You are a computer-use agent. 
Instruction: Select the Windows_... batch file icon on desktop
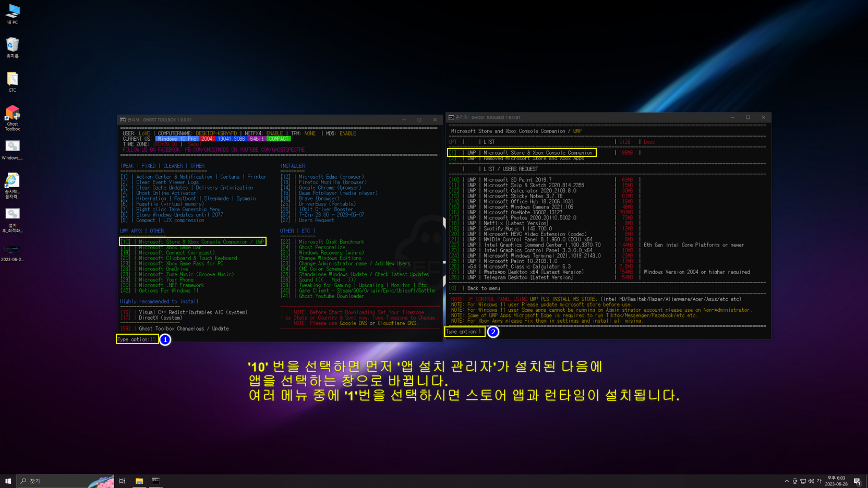pyautogui.click(x=13, y=150)
